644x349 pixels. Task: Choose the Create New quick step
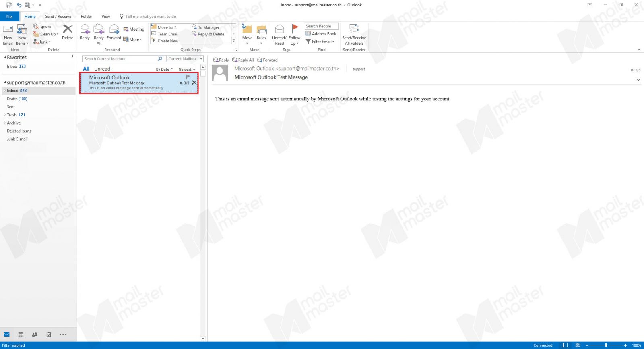(165, 41)
